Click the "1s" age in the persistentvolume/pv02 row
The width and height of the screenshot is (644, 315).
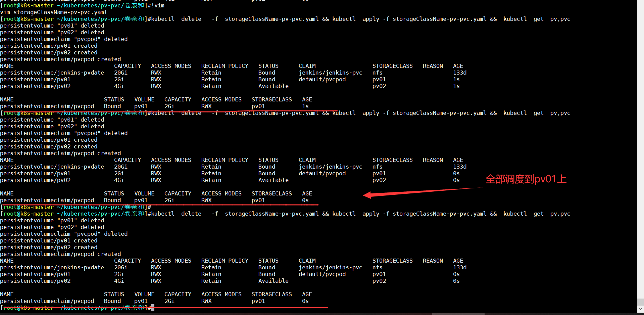[456, 86]
